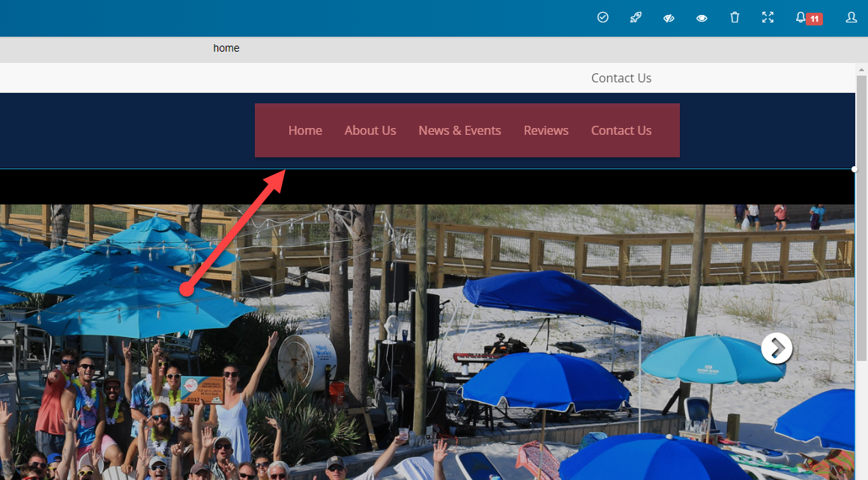Image resolution: width=868 pixels, height=480 pixels.
Task: Click 'Contact Us' in the top white bar
Action: click(621, 78)
